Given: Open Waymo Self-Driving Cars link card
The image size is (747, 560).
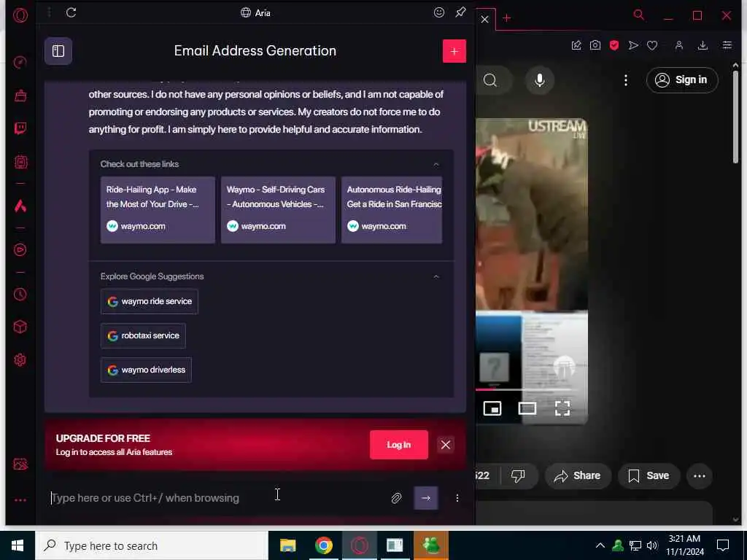Looking at the screenshot, I should click(278, 210).
